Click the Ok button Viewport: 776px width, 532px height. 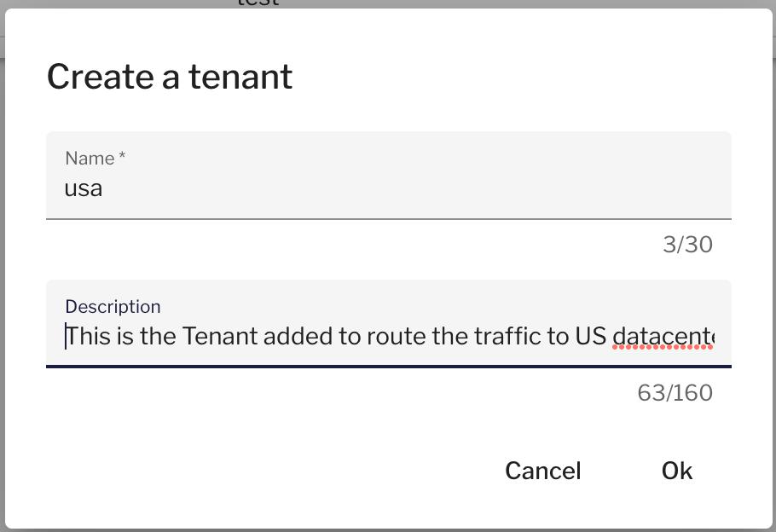[676, 471]
